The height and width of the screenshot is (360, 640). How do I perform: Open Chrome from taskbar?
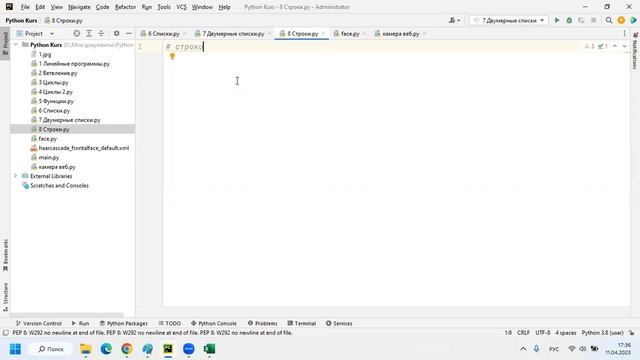click(127, 349)
